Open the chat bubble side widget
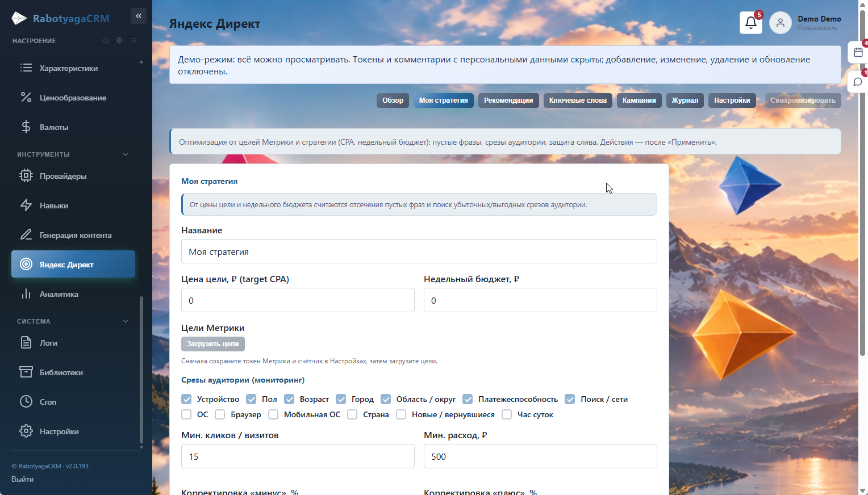The height and width of the screenshot is (495, 868). [x=858, y=82]
